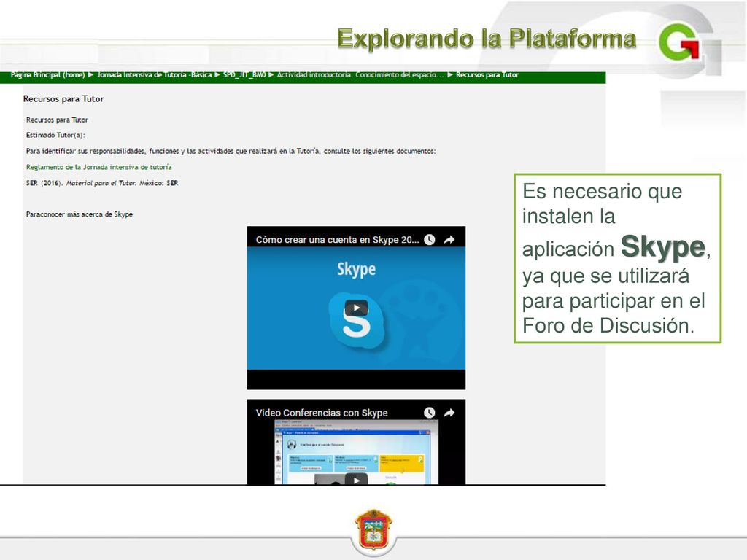Click the state coat of arms emblem

pyautogui.click(x=373, y=529)
